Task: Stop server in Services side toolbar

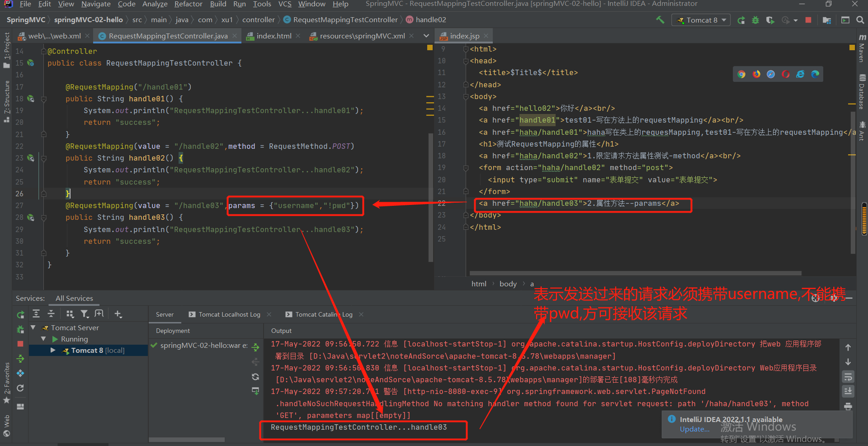Action: pos(20,344)
